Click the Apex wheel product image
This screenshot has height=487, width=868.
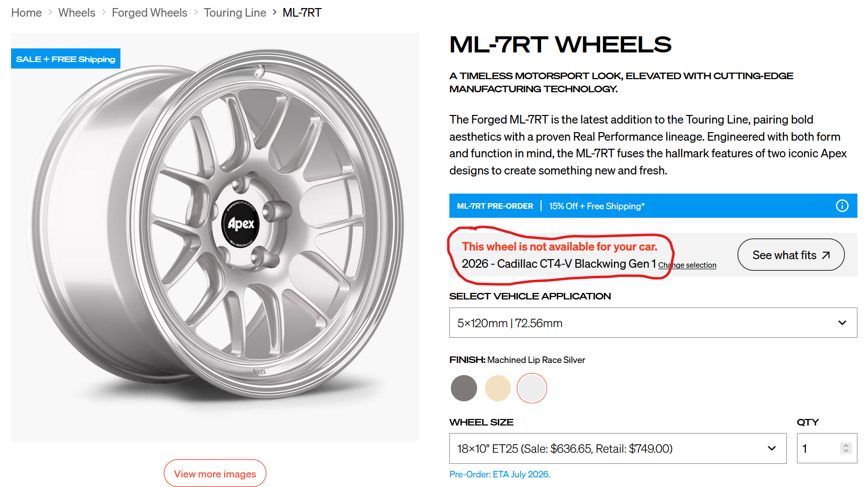(x=215, y=237)
